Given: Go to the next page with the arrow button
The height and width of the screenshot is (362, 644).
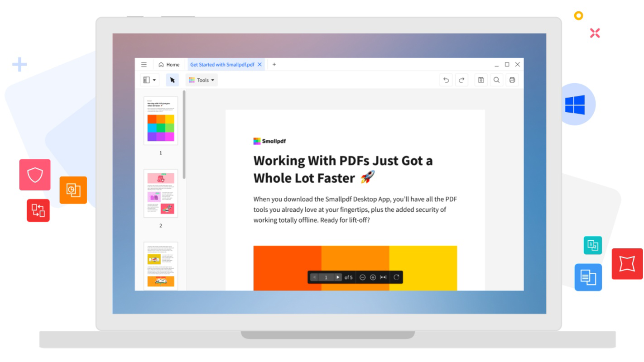Looking at the screenshot, I should click(338, 277).
